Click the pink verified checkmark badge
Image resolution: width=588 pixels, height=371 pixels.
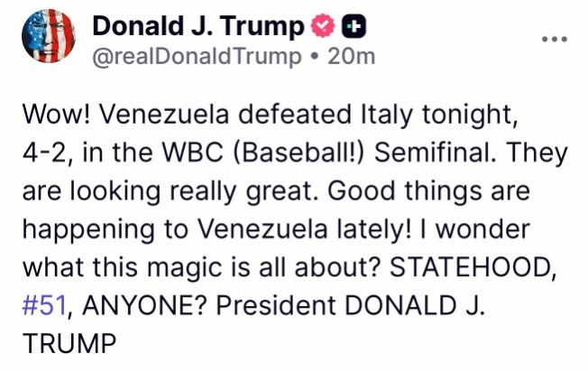point(322,28)
